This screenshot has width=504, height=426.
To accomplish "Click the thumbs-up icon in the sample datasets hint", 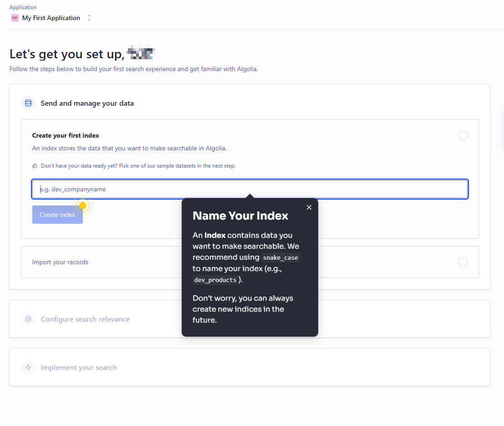I will point(35,166).
